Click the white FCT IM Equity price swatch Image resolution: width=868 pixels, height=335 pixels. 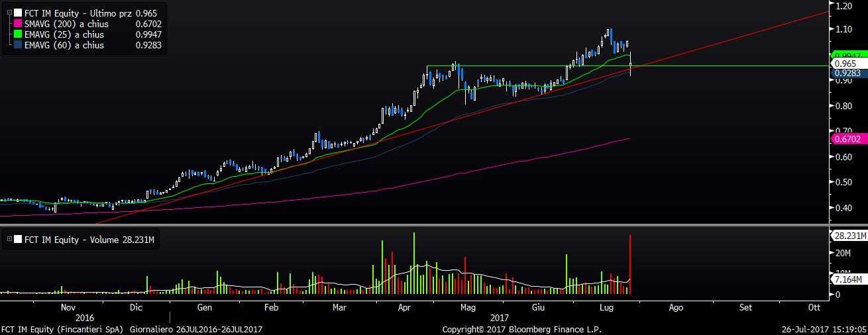18,13
